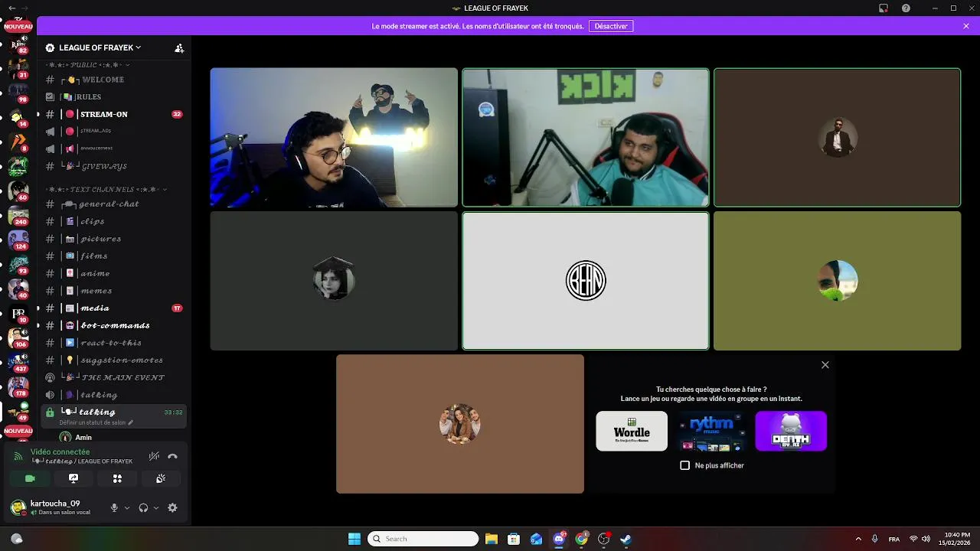
Task: Open microphone input options arrow
Action: pos(127,507)
